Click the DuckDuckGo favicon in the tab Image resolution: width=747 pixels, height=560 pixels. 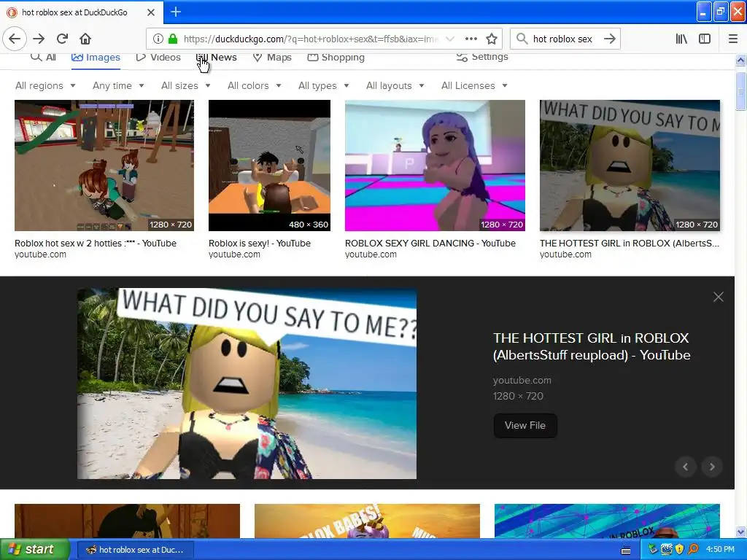(12, 12)
